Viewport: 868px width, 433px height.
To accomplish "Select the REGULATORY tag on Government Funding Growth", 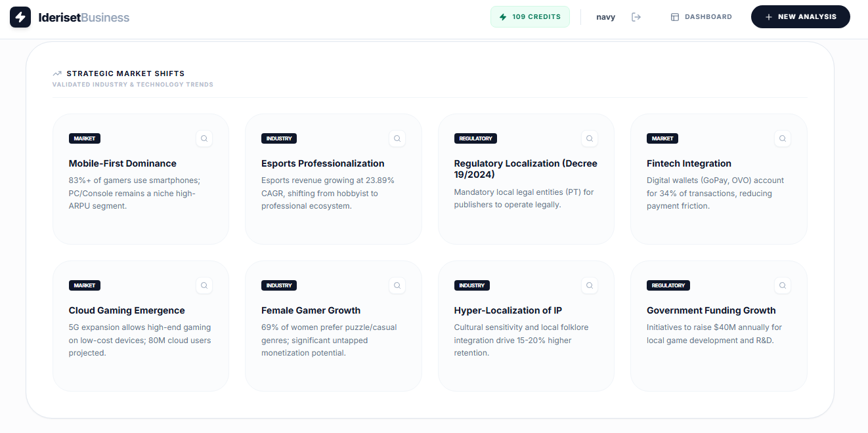I will pos(668,285).
